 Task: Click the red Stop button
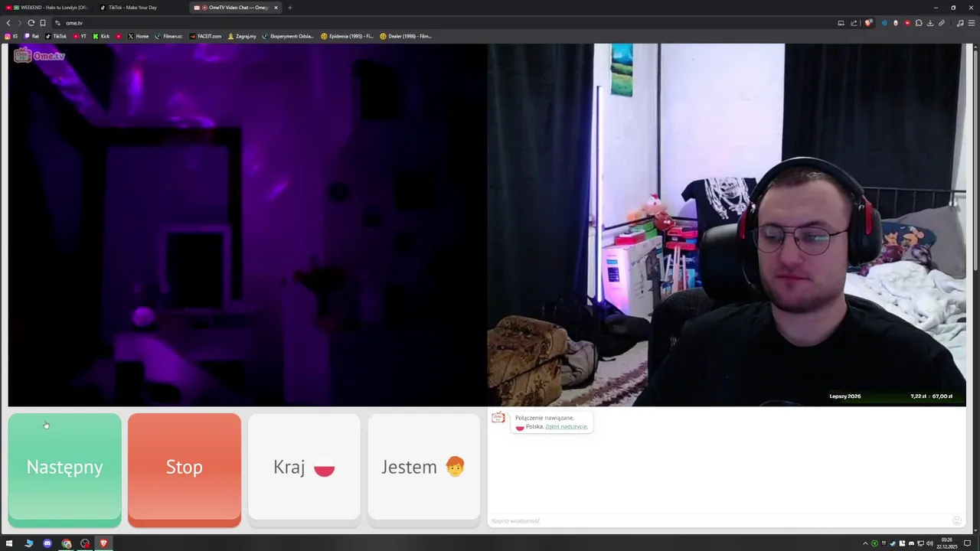184,469
